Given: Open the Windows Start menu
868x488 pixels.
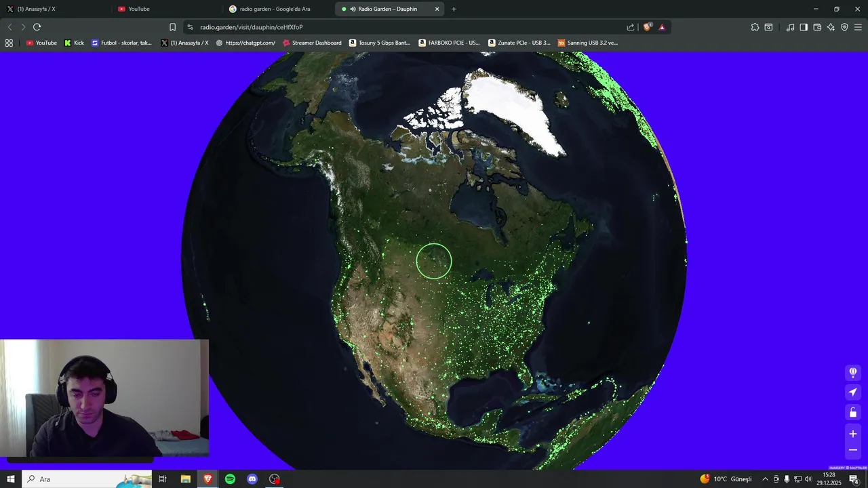Looking at the screenshot, I should pyautogui.click(x=11, y=479).
